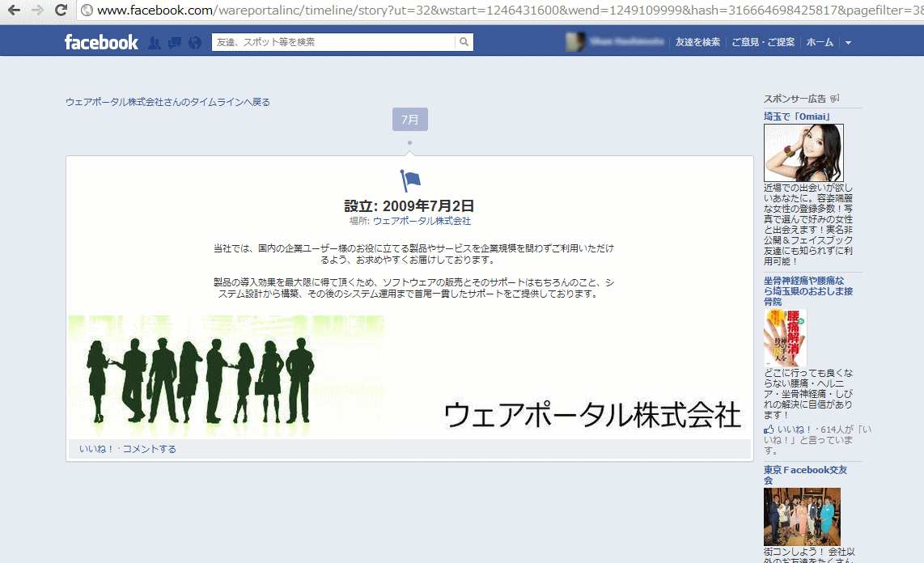Click the facebook logo
This screenshot has height=563, width=924.
coord(101,42)
